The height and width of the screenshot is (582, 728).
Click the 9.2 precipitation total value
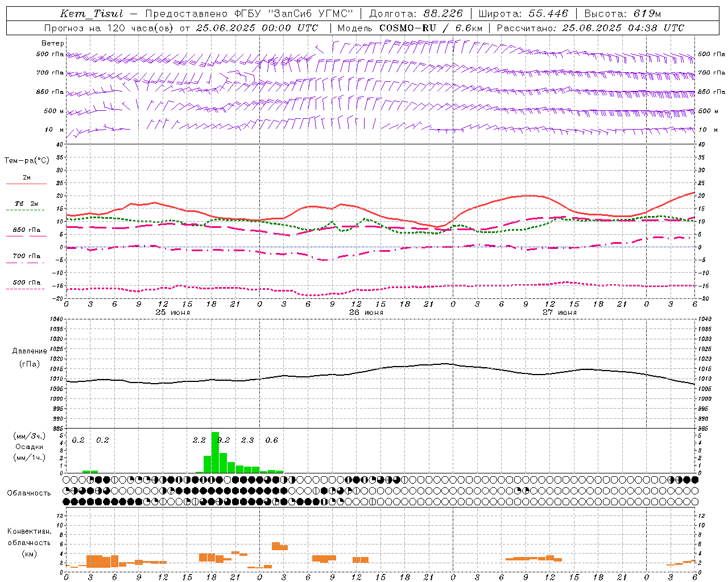click(x=223, y=440)
